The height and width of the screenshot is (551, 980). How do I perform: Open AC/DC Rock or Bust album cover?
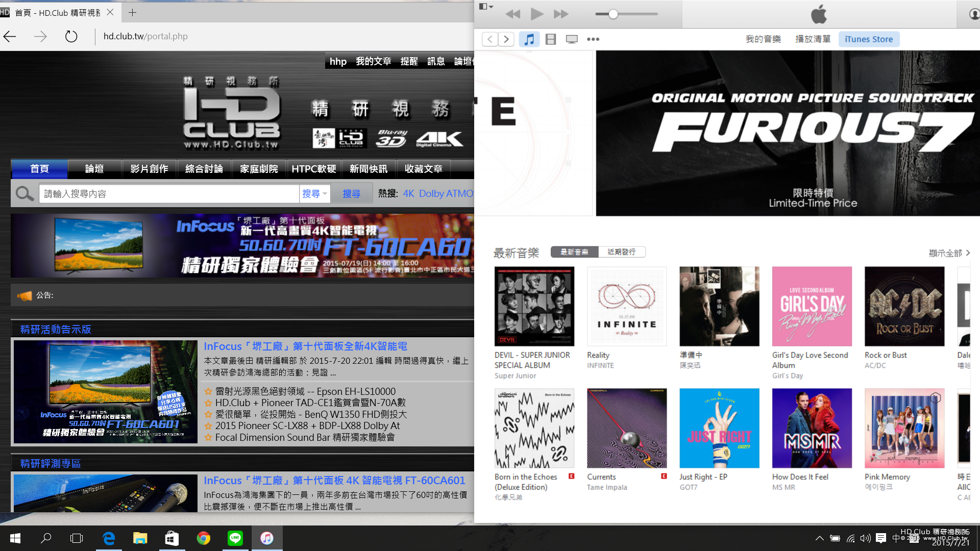(x=904, y=306)
